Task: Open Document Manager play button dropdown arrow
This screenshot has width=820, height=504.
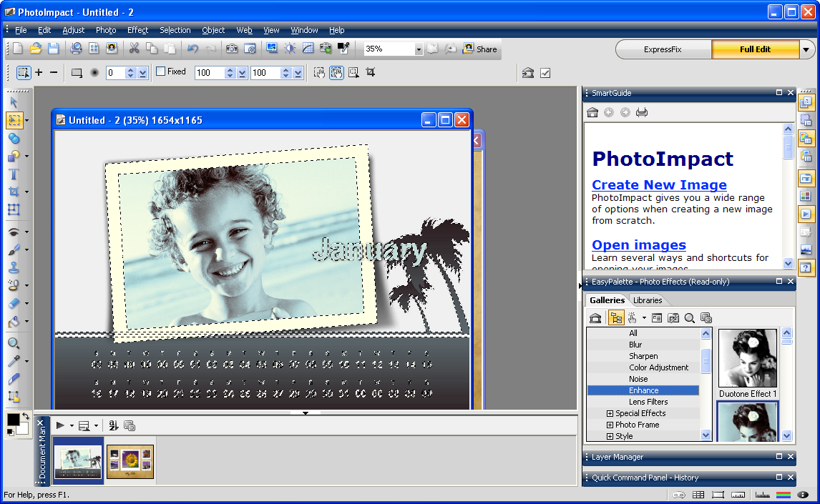Action: pos(72,425)
